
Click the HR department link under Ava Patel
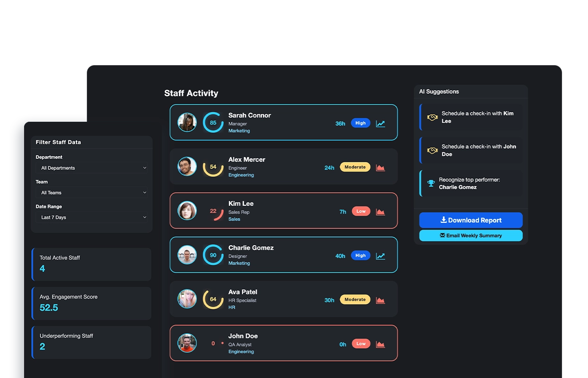coord(232,307)
